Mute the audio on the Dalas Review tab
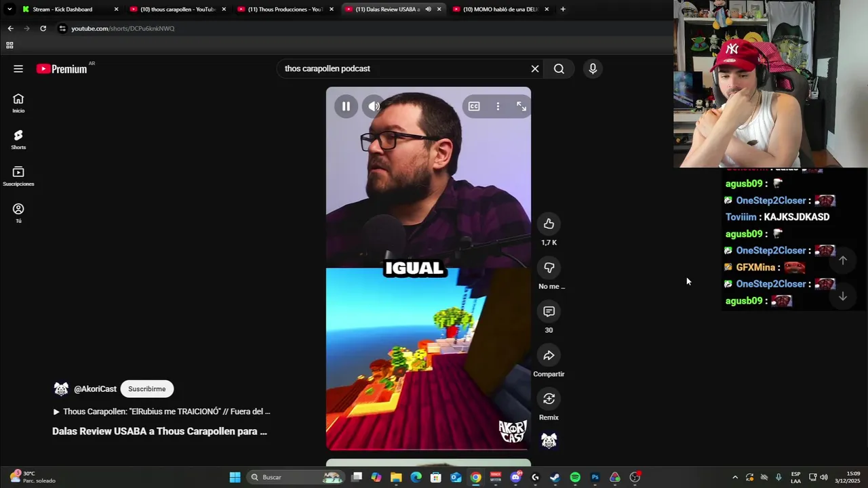This screenshot has width=868, height=488. point(428,9)
